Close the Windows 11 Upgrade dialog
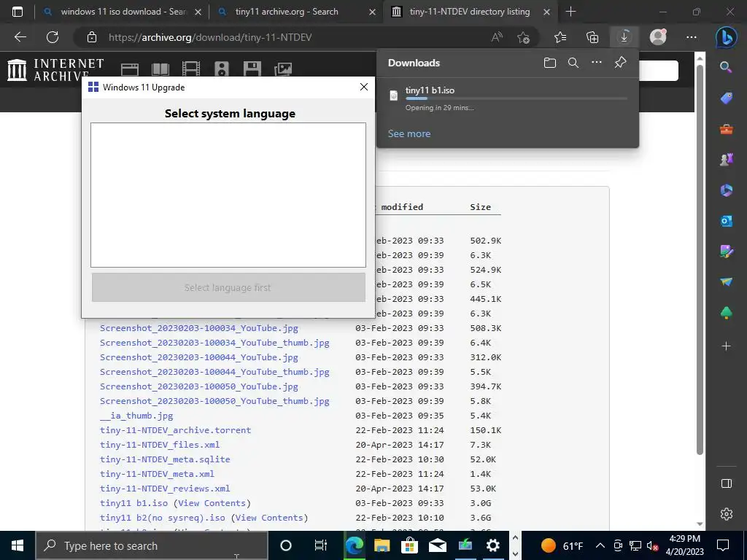747x560 pixels. click(x=364, y=87)
